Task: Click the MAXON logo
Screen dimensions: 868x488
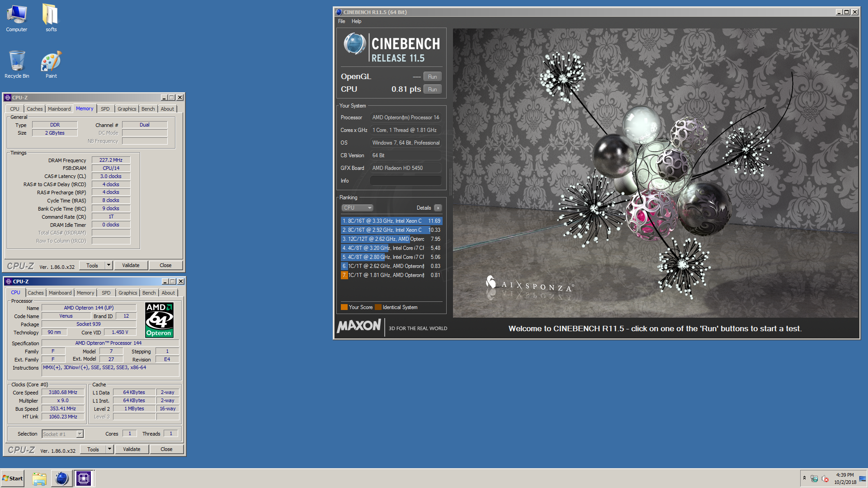Action: point(359,326)
